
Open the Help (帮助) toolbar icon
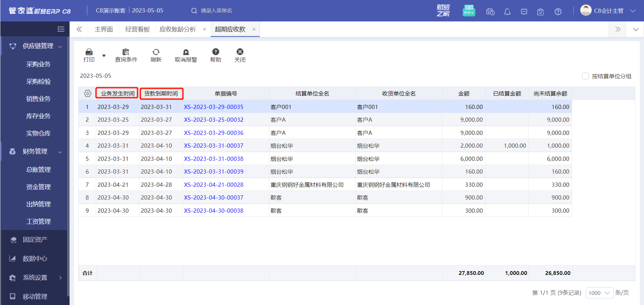pyautogui.click(x=216, y=55)
